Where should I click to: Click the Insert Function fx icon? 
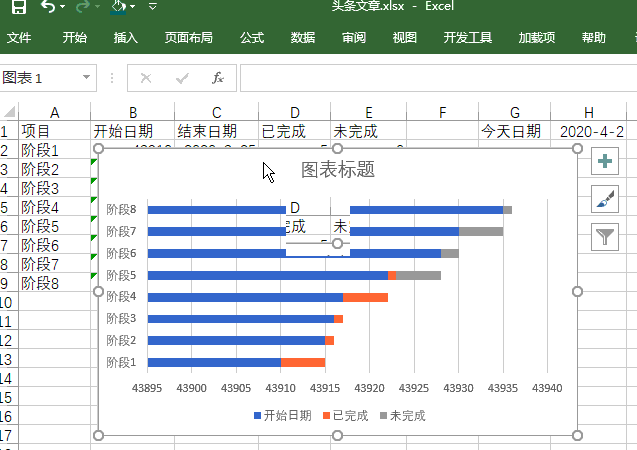click(x=218, y=78)
